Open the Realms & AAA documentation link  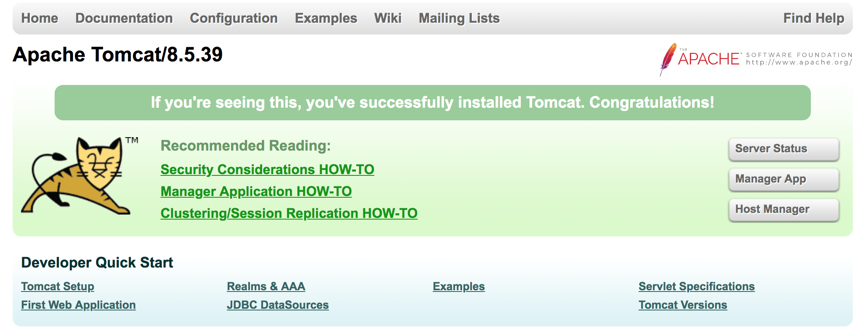266,286
